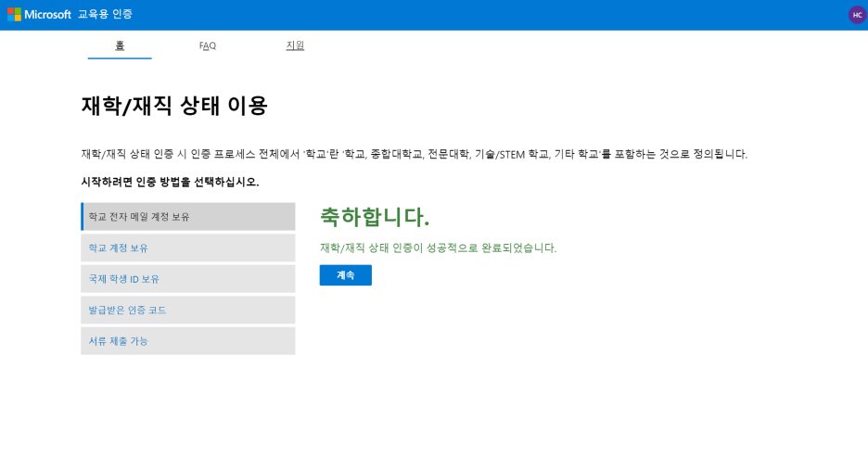868x470 pixels.
Task: Click 교육용 인증 header title
Action: pyautogui.click(x=105, y=15)
